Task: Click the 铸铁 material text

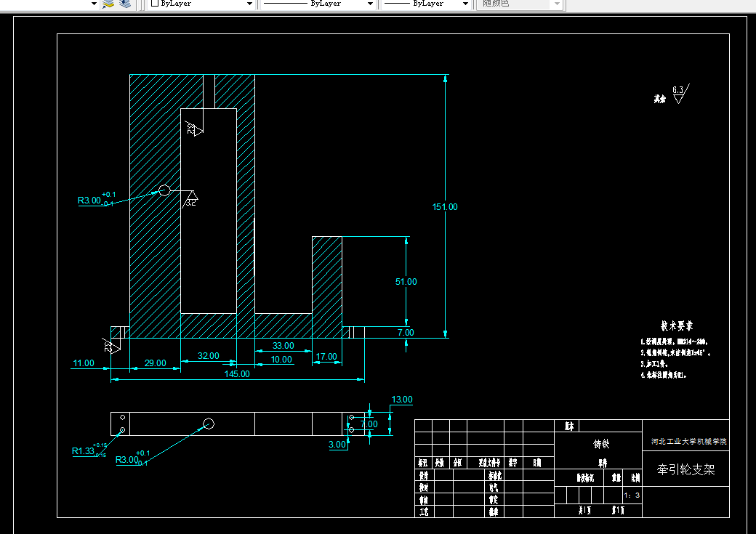Action: tap(601, 444)
